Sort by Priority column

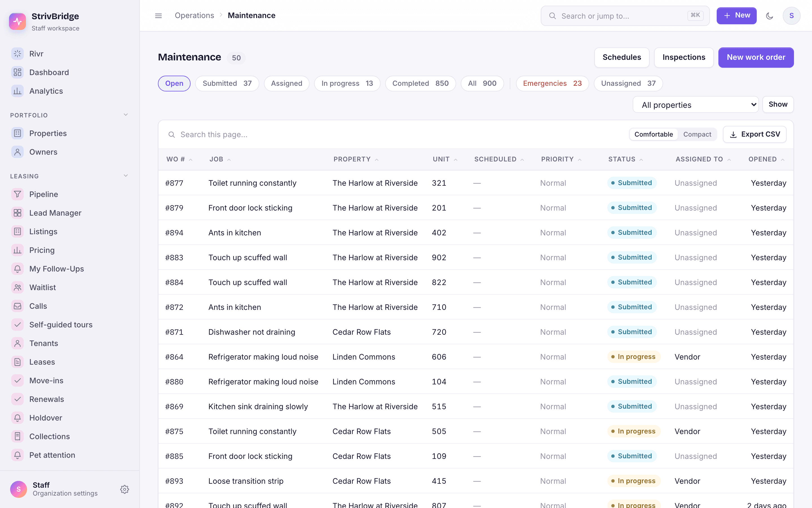561,159
